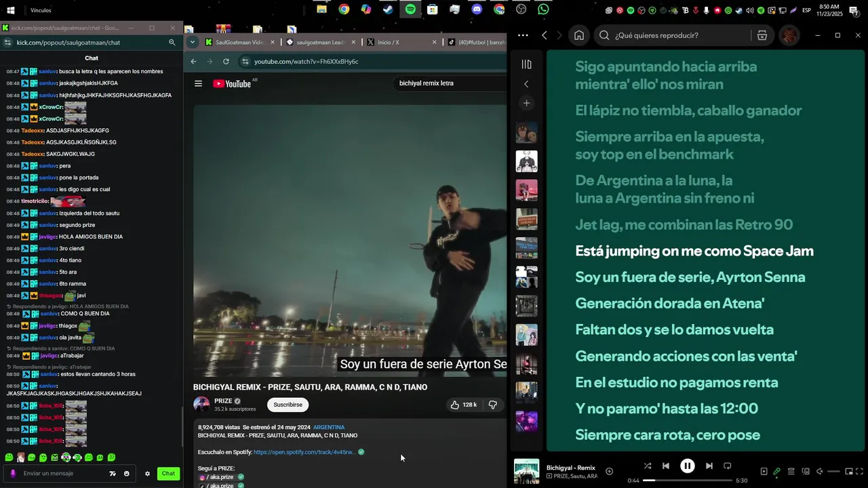The image size is (868, 488).
Task: Dislike the YouTube video
Action: tap(493, 405)
